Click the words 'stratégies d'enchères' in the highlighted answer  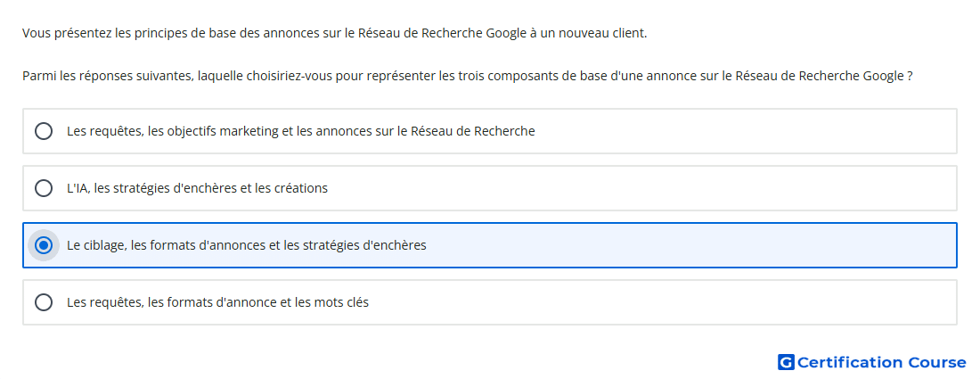(x=364, y=245)
